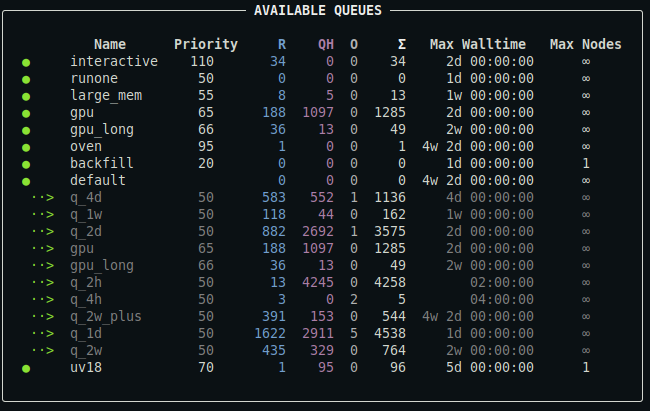Select the q_4d sub-queue name
Viewport: 650px width, 411px height.
[86, 197]
